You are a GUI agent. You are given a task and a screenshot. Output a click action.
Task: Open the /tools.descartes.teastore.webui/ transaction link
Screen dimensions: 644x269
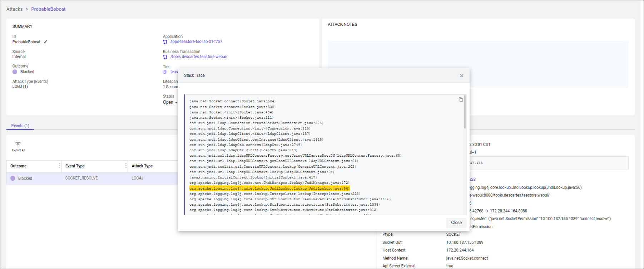[x=199, y=57]
